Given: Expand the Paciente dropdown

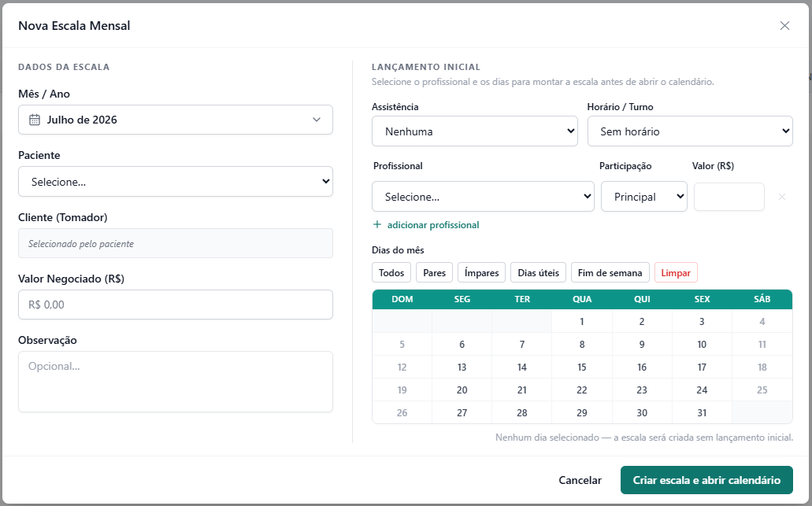Looking at the screenshot, I should (x=176, y=182).
